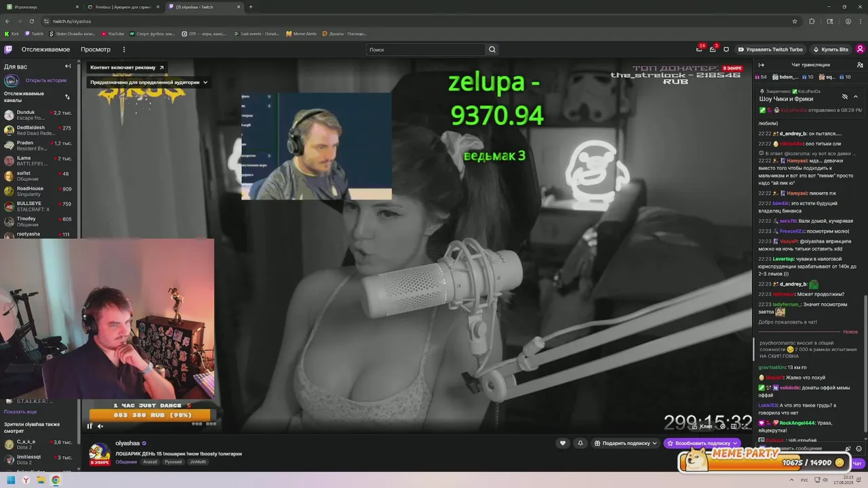Viewport: 868px width, 488px height.
Task: Pause the stream playback
Action: point(90,426)
